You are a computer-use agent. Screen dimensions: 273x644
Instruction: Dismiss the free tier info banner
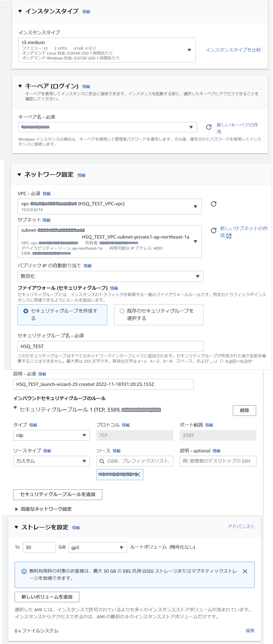pos(245,572)
